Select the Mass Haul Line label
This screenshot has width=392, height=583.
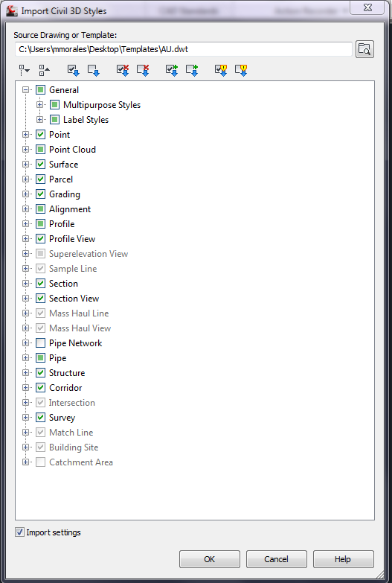pyautogui.click(x=79, y=313)
